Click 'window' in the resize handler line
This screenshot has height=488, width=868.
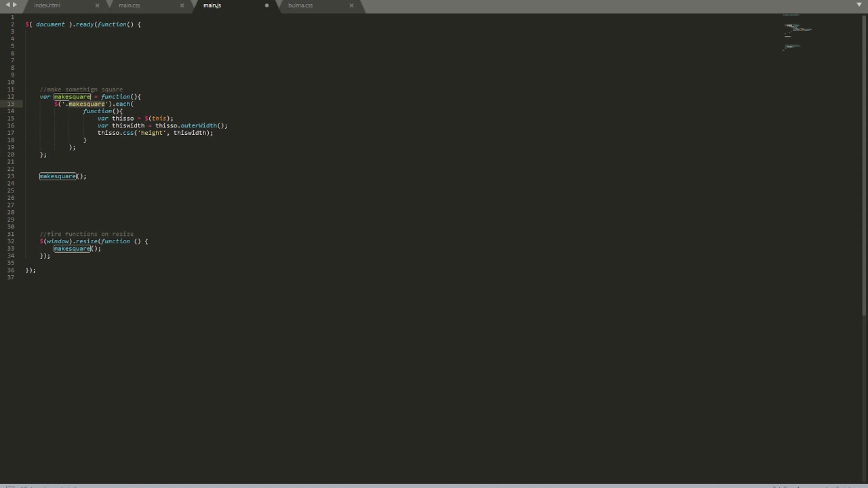click(x=58, y=241)
